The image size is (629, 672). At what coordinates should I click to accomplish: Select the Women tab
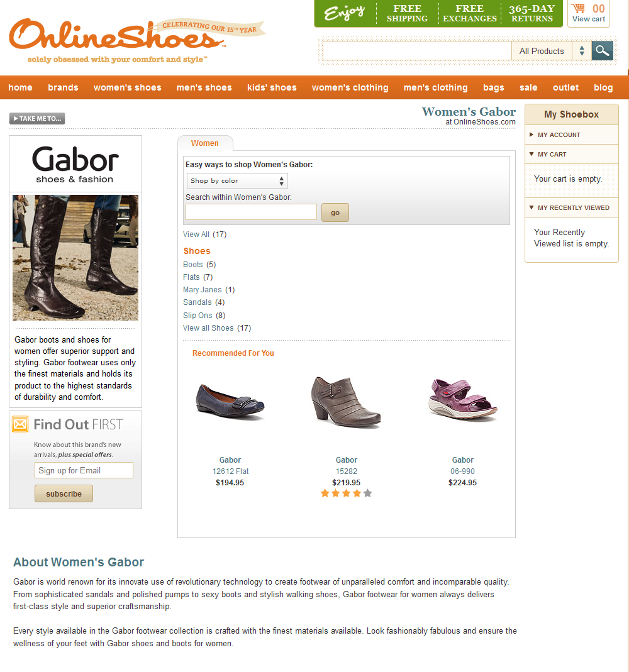205,143
